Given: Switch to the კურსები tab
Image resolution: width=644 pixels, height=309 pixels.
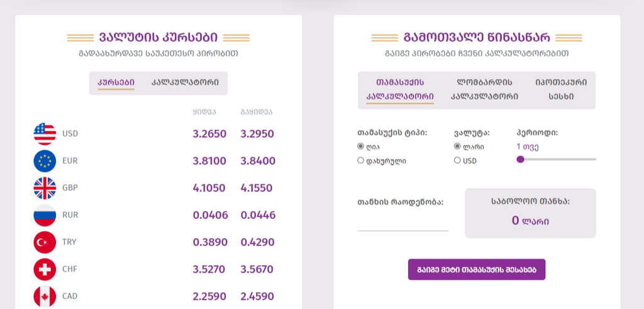Looking at the screenshot, I should [x=116, y=82].
